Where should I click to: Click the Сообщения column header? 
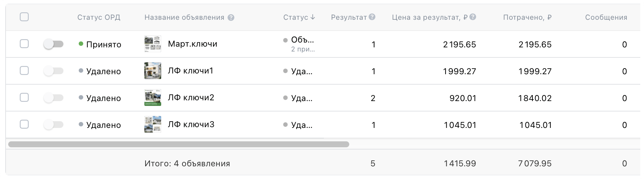pos(606,18)
